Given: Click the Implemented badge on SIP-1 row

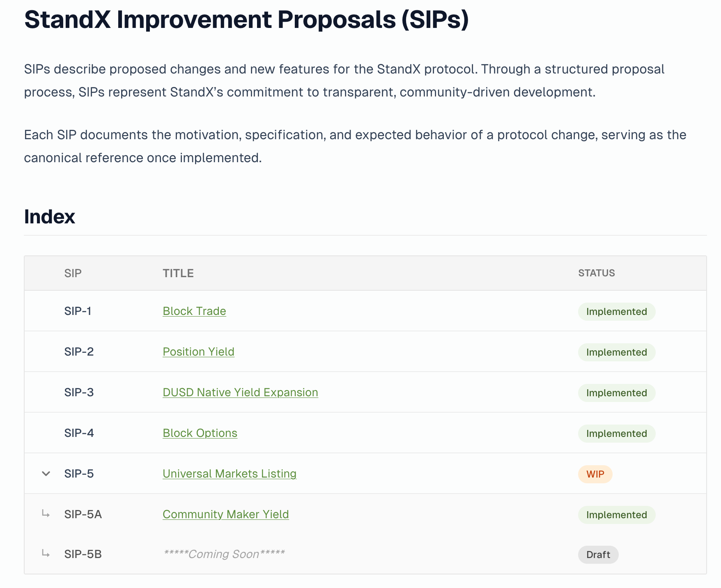Looking at the screenshot, I should (617, 312).
